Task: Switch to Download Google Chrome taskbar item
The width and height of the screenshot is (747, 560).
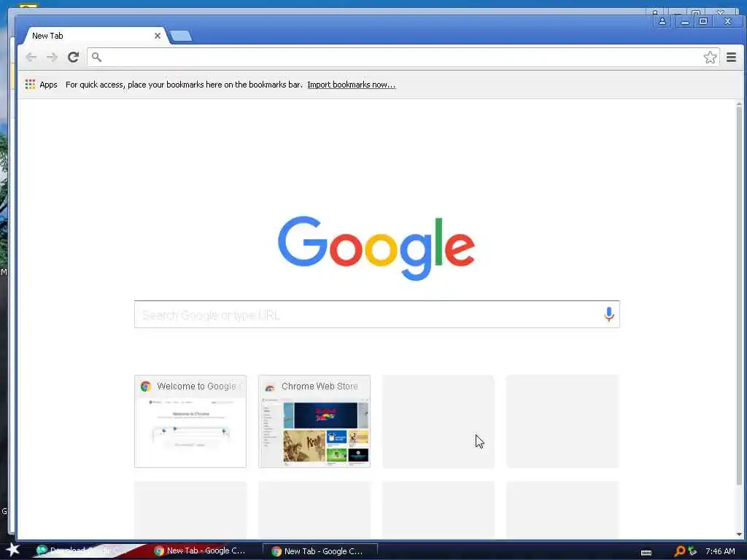Action: point(86,551)
